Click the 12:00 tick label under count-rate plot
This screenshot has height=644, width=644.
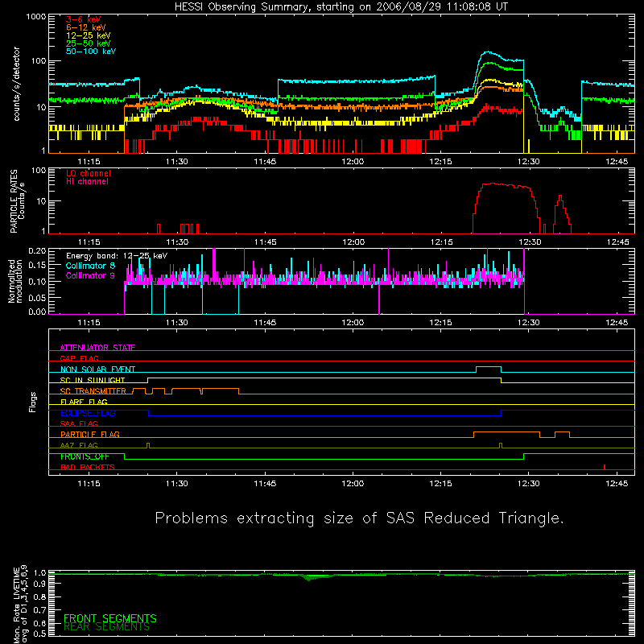pyautogui.click(x=353, y=162)
